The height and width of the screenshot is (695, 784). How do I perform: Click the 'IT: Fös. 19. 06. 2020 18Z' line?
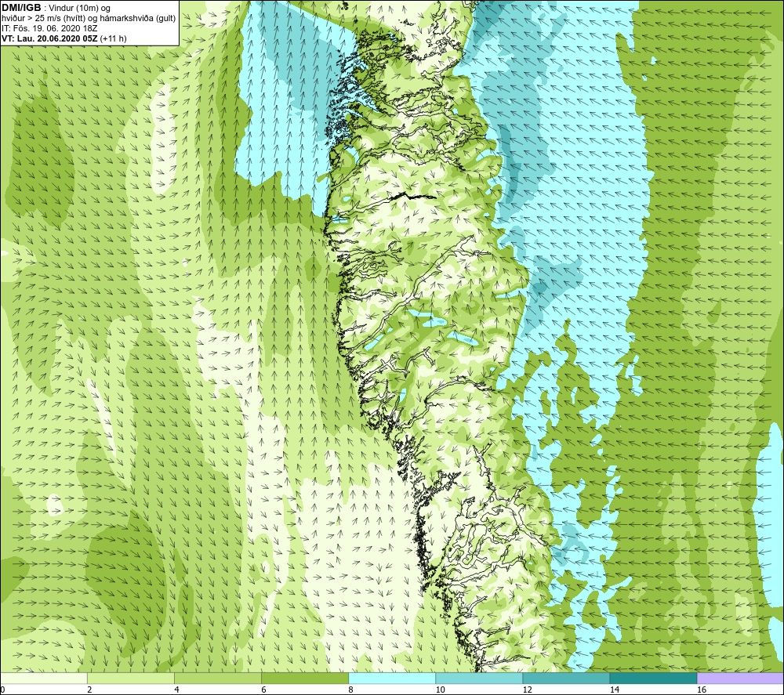pyautogui.click(x=49, y=28)
